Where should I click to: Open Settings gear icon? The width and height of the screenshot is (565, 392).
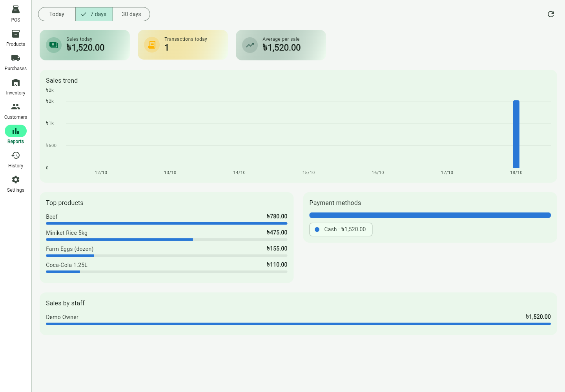coord(16,180)
